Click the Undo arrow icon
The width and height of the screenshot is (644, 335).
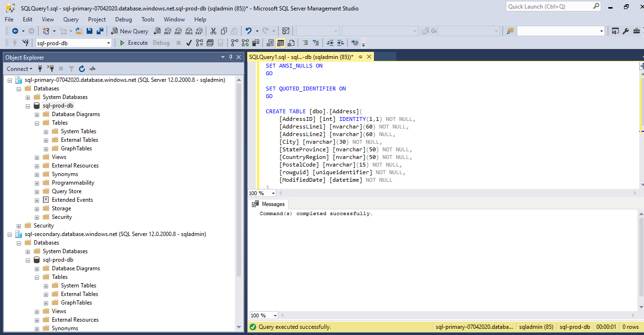248,31
